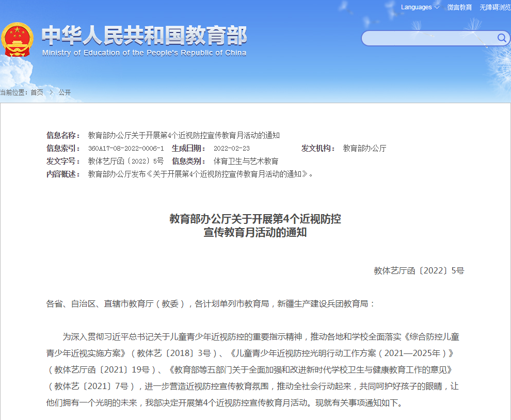Open the Languages dropdown
The width and height of the screenshot is (511, 420).
coord(420,7)
